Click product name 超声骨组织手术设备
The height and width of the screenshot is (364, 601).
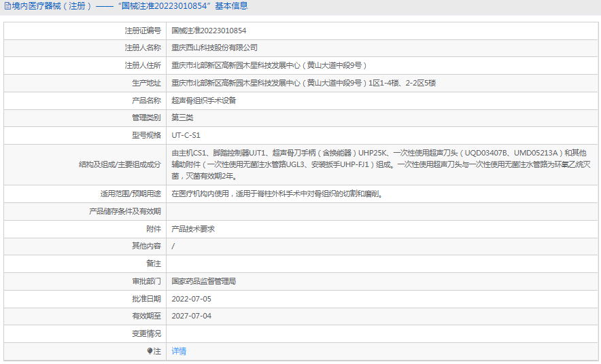pos(203,101)
